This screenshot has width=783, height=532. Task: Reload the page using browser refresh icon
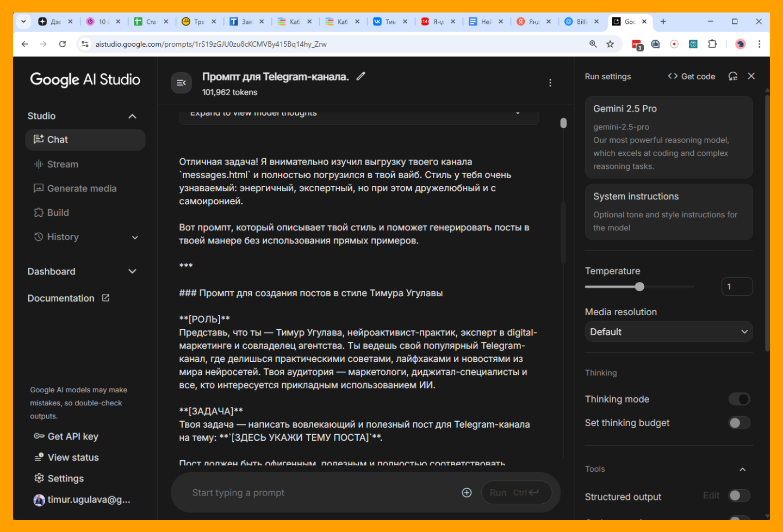[x=63, y=44]
